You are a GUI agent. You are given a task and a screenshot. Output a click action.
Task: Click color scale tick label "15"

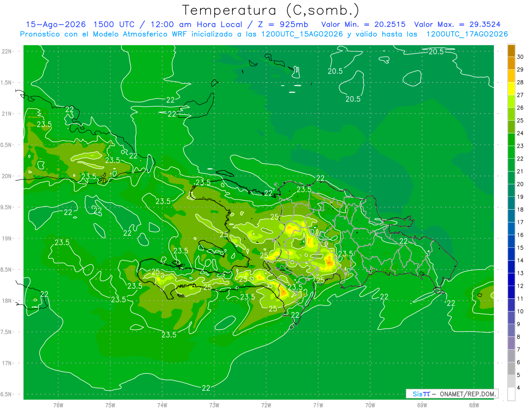520,248
